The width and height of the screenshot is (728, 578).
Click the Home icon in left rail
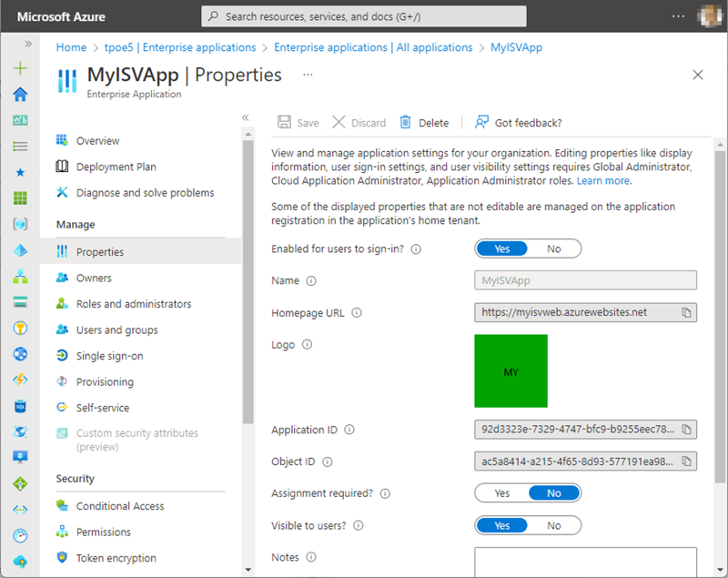pos(20,95)
